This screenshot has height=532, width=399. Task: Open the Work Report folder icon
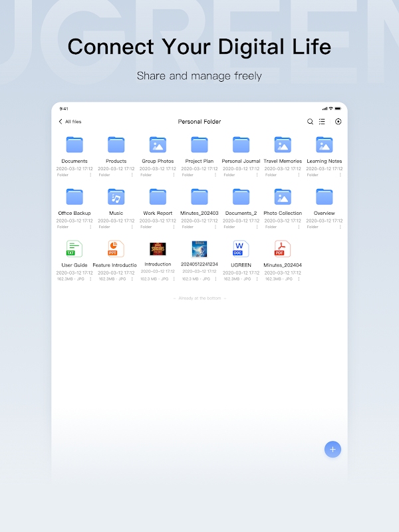click(158, 197)
